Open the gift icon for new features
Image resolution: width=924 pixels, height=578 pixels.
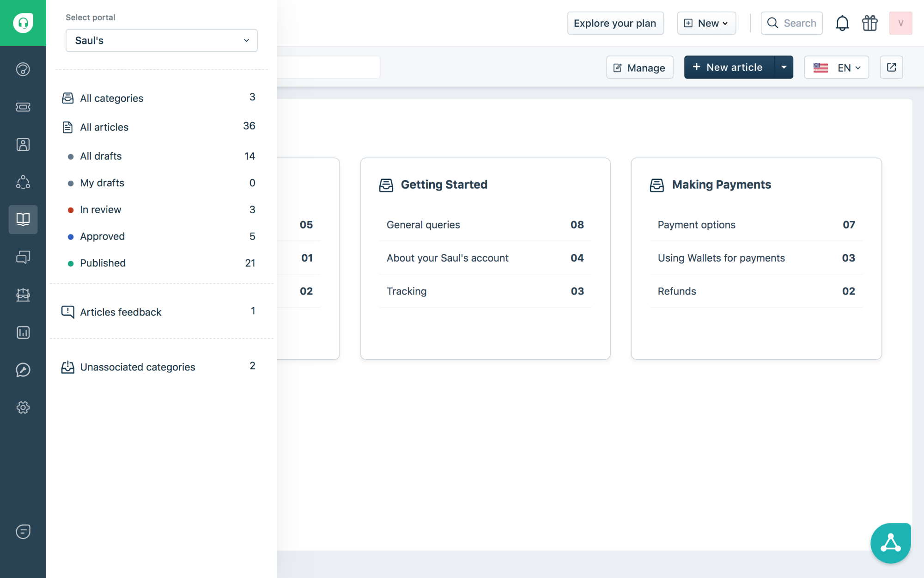869,23
